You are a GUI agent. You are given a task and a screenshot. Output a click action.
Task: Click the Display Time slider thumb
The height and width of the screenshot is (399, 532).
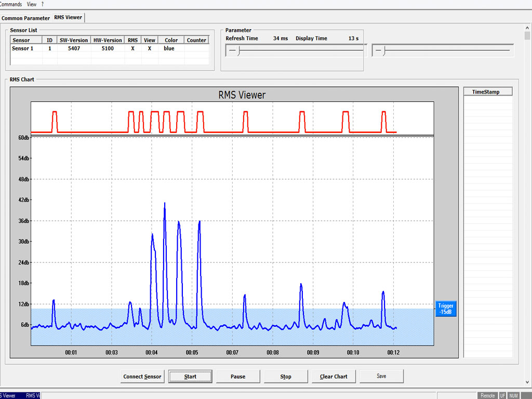tap(384, 51)
